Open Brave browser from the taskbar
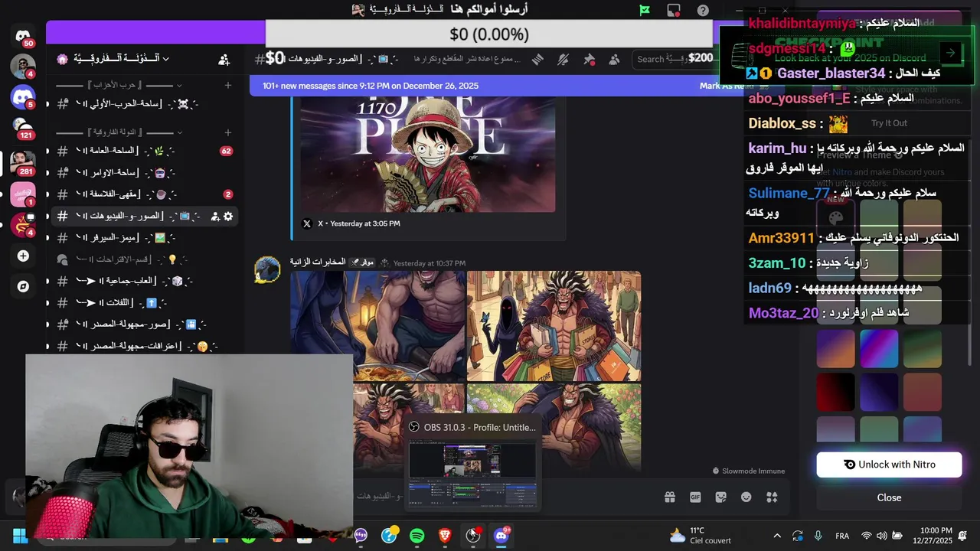This screenshot has width=980, height=551. click(x=445, y=536)
